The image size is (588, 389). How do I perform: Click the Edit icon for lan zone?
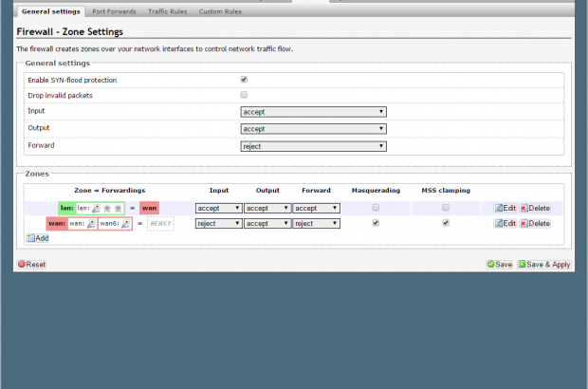coord(499,208)
